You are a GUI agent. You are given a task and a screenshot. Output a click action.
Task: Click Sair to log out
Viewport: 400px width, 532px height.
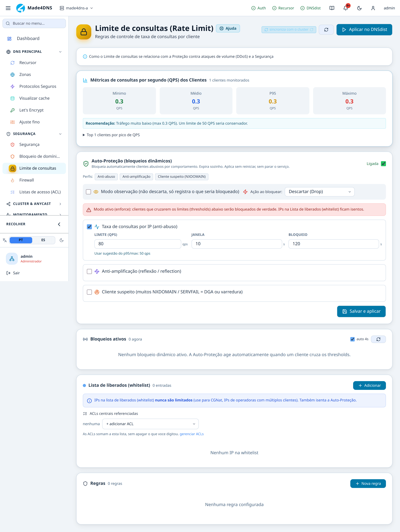pos(13,273)
